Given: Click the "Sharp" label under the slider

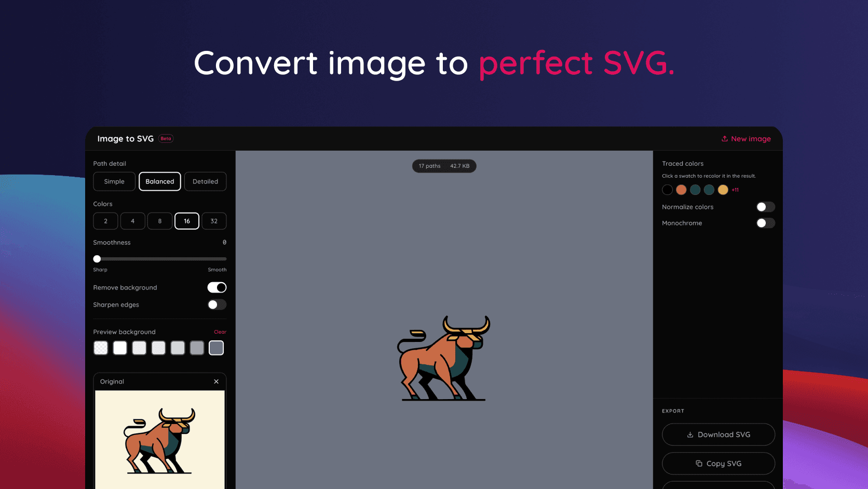Looking at the screenshot, I should (100, 270).
